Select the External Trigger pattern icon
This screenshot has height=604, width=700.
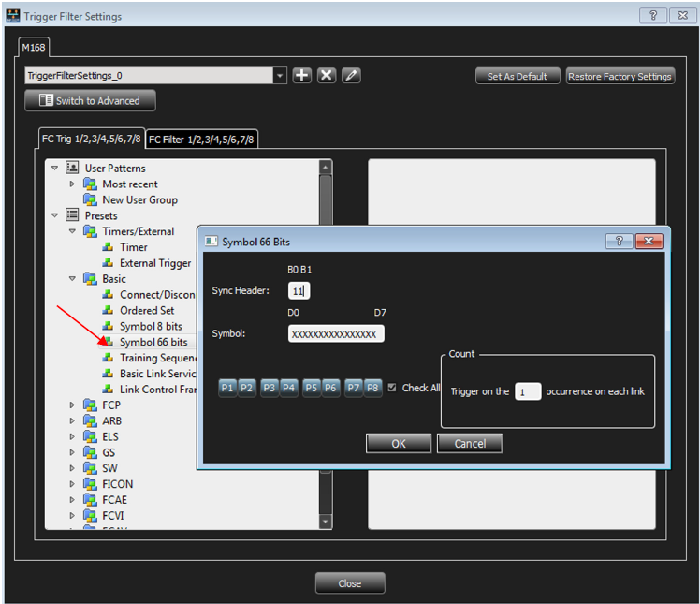108,263
